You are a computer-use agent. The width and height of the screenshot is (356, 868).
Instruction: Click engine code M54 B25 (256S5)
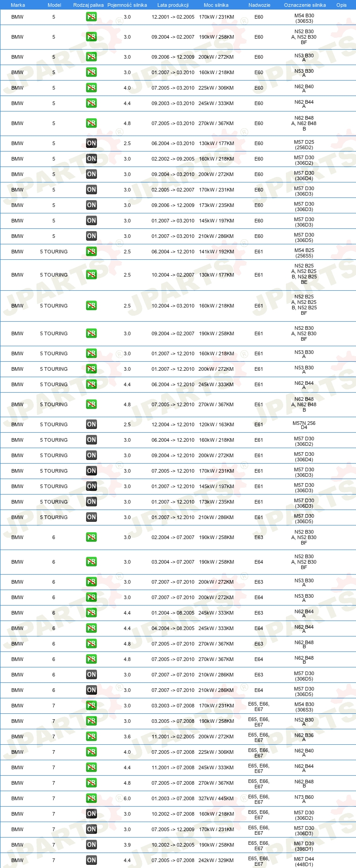[304, 253]
